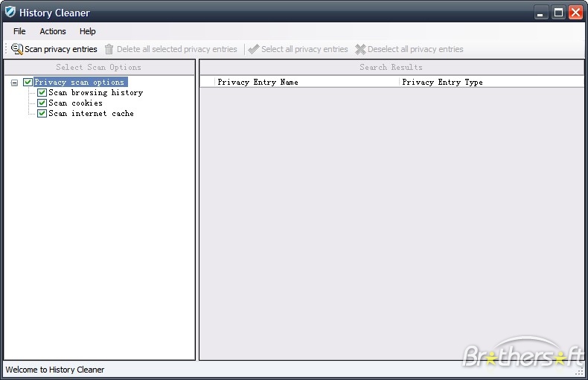
Task: Open the Actions menu
Action: click(53, 31)
